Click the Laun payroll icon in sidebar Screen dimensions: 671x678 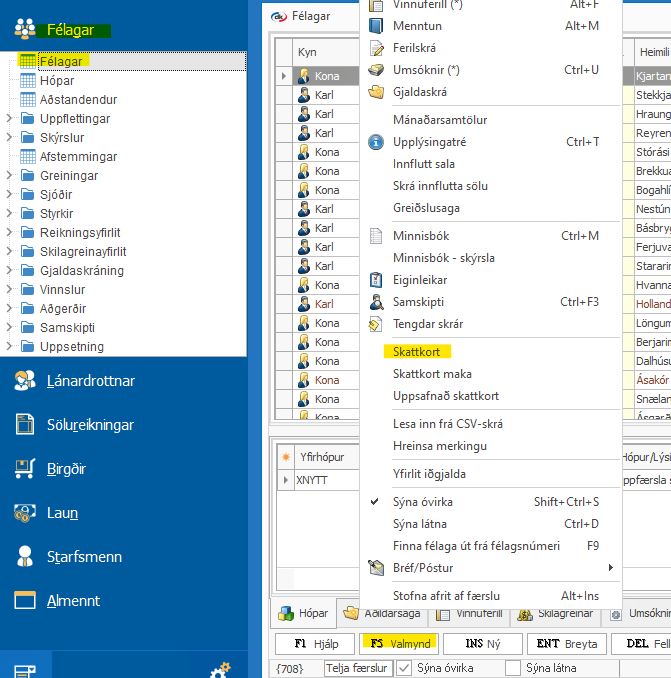tap(26, 513)
